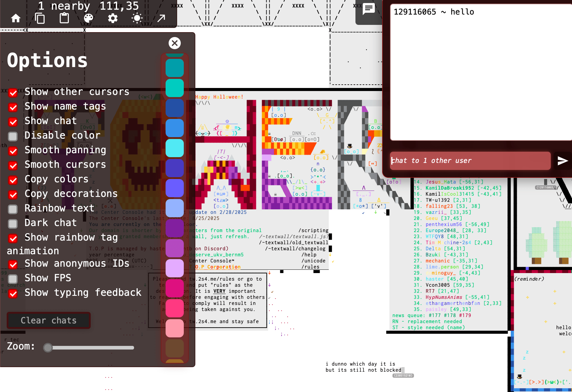Screen dimensions: 572x392
Task: Click the diagonal arrow teleport icon
Action: click(x=161, y=19)
